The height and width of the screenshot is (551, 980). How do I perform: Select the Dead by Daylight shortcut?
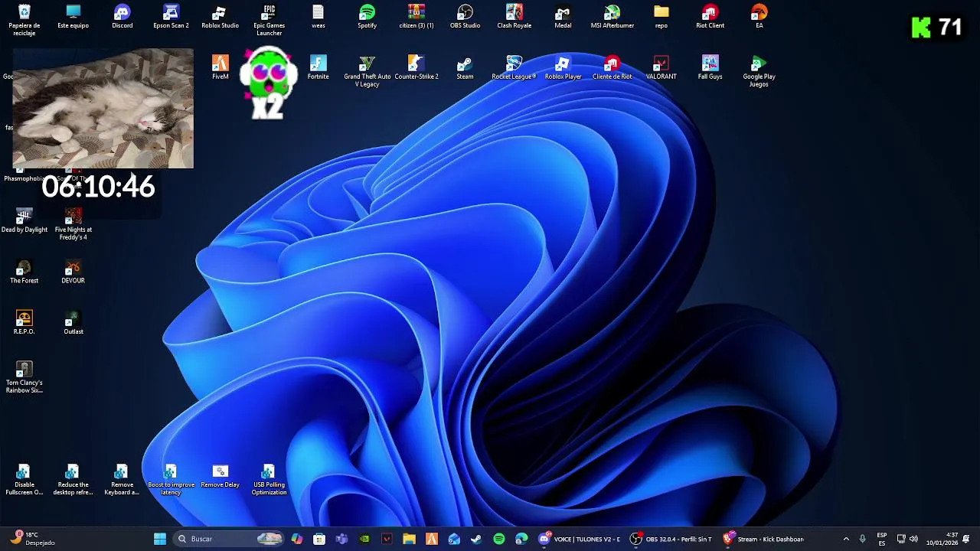point(24,220)
